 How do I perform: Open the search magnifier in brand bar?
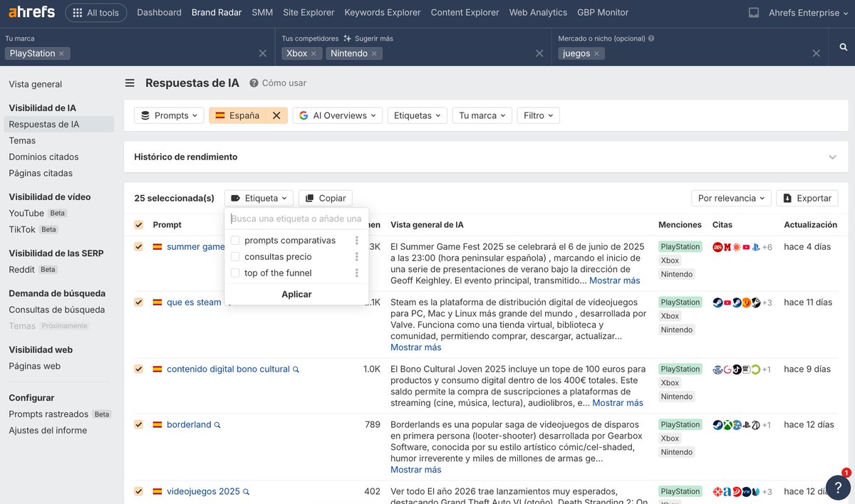844,47
